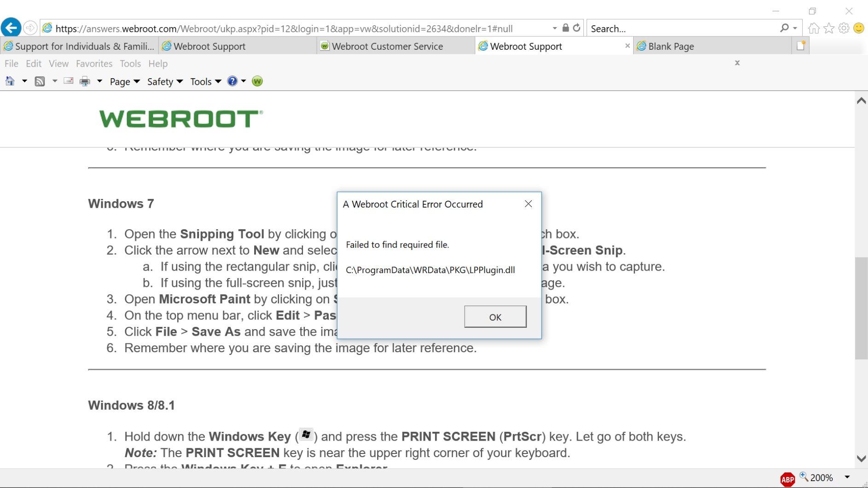Viewport: 868px width, 488px height.
Task: Click scrollbar down arrow
Action: 861,459
